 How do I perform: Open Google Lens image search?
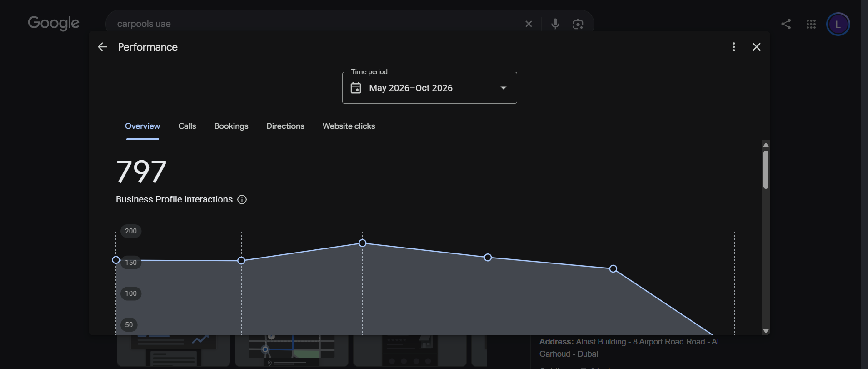click(578, 24)
